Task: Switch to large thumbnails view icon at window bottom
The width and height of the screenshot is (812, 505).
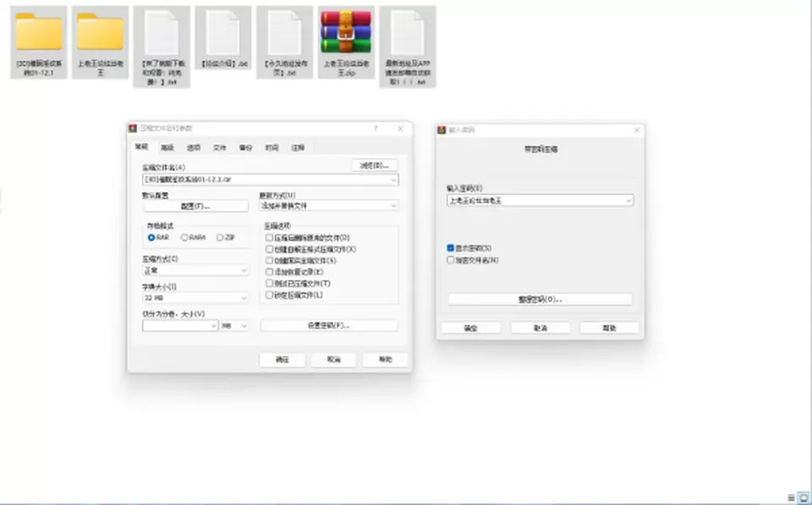Action: point(804,497)
